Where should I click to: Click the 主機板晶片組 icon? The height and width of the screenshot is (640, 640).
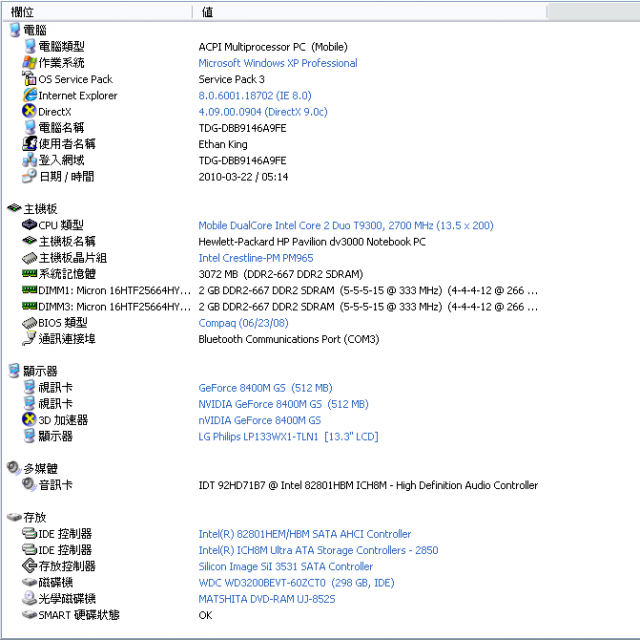(x=29, y=258)
